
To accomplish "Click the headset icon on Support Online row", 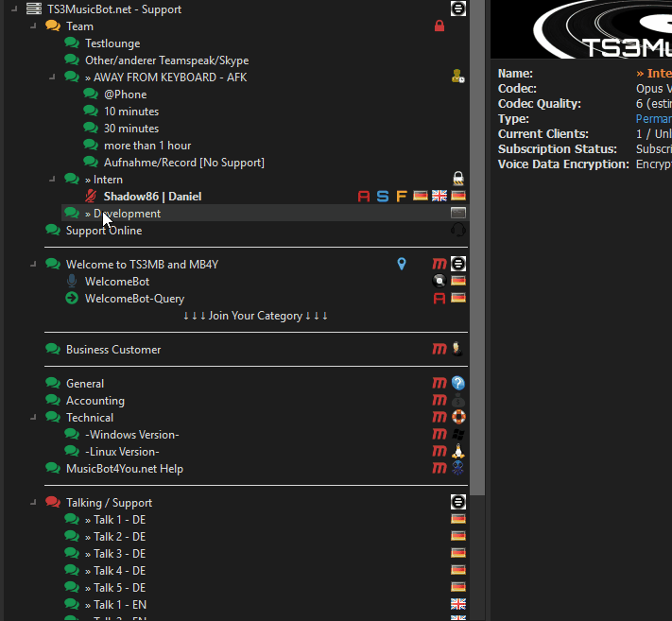I will tap(458, 230).
